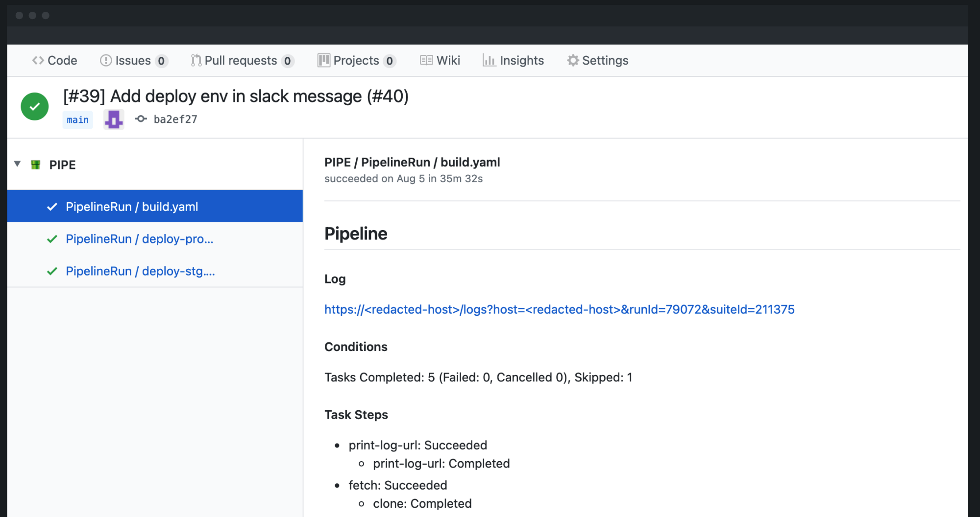Open the Code tab

click(x=54, y=60)
